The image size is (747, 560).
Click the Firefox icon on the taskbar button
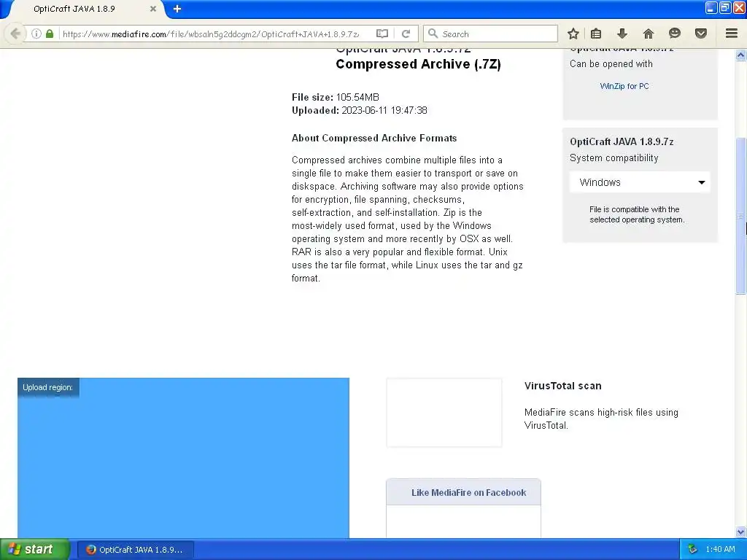click(x=90, y=550)
